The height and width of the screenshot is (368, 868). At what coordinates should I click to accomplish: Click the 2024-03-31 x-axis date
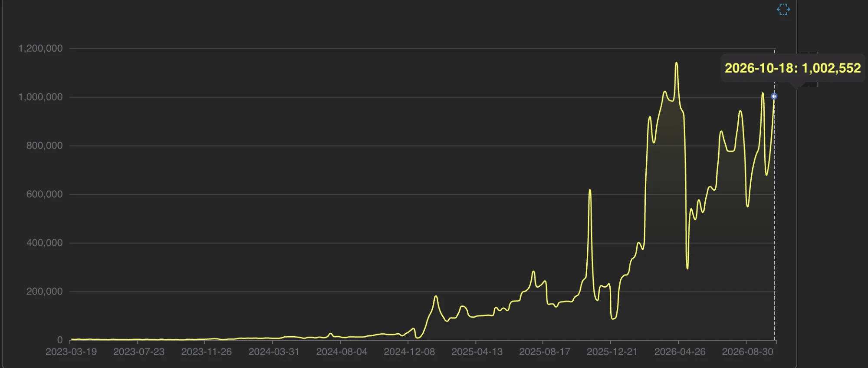tap(274, 352)
